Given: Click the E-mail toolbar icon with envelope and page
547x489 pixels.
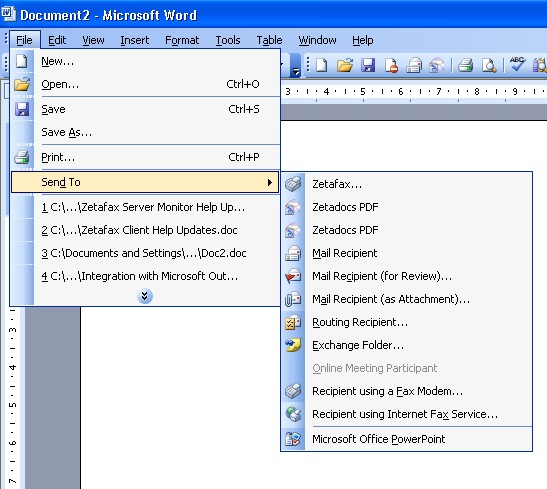Looking at the screenshot, I should pyautogui.click(x=414, y=65).
